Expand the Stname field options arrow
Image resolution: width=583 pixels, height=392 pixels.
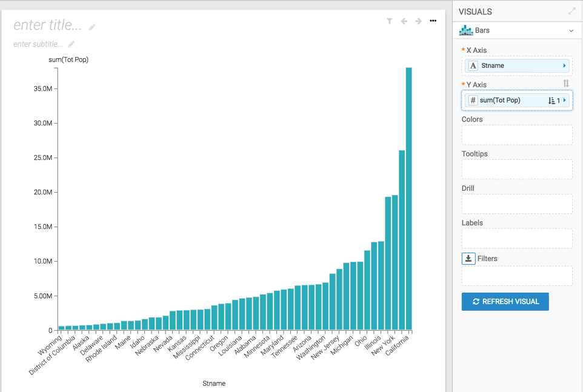(x=564, y=66)
